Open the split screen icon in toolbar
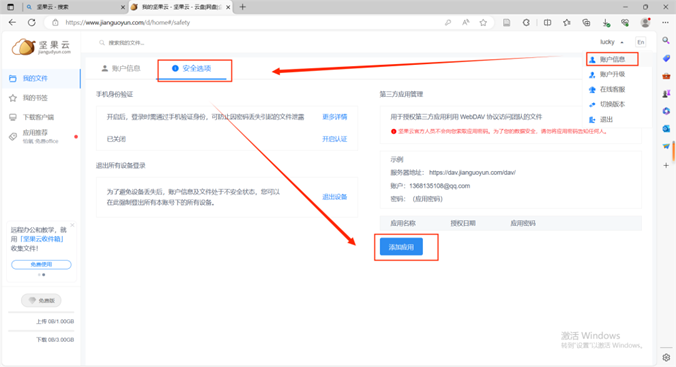The image size is (676, 367). (547, 22)
